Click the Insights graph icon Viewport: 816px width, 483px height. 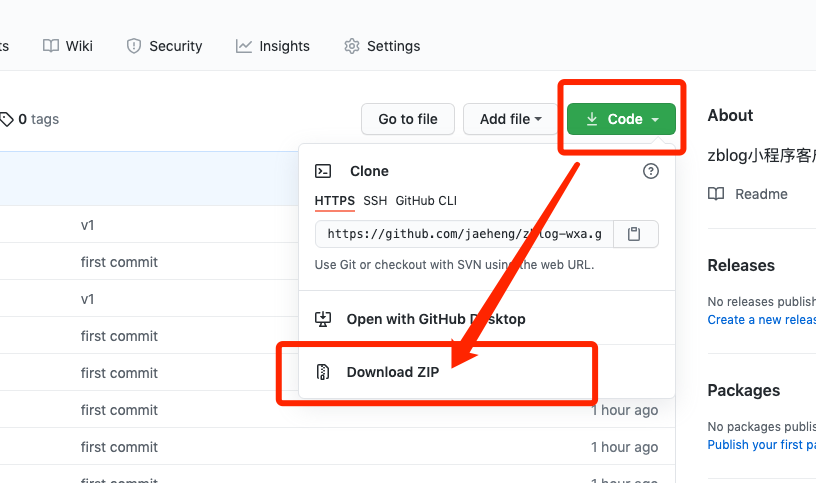(244, 46)
